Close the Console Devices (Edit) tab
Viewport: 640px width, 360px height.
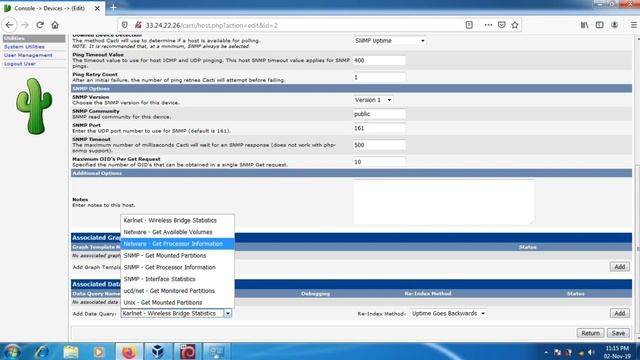coord(97,8)
